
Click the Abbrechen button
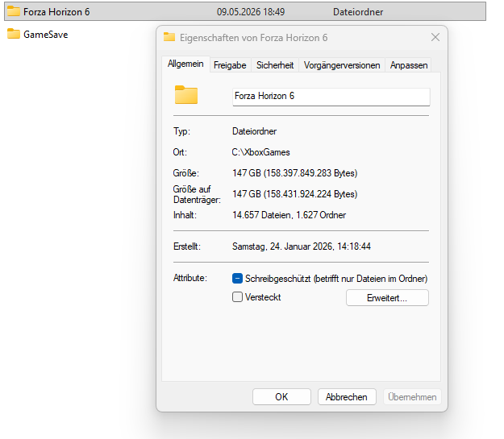click(347, 397)
